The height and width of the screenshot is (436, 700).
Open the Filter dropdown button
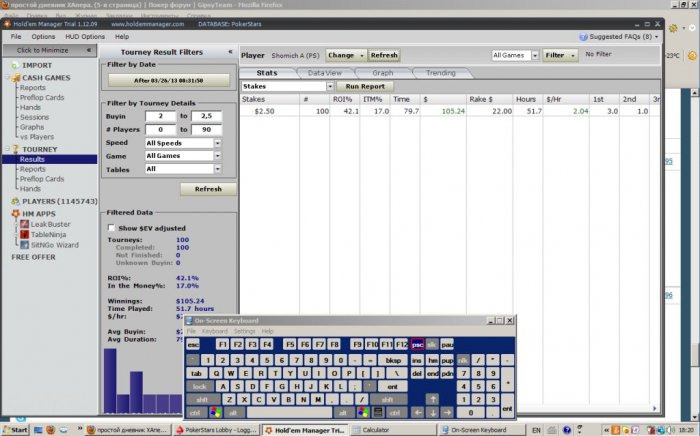point(560,55)
